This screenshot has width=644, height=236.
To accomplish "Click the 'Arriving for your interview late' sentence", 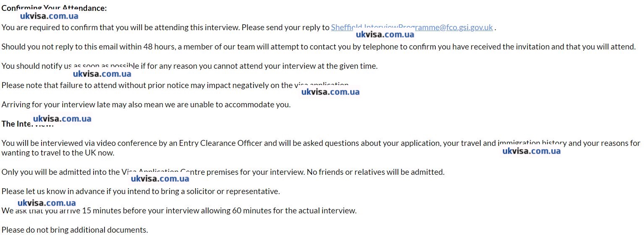I will [146, 105].
